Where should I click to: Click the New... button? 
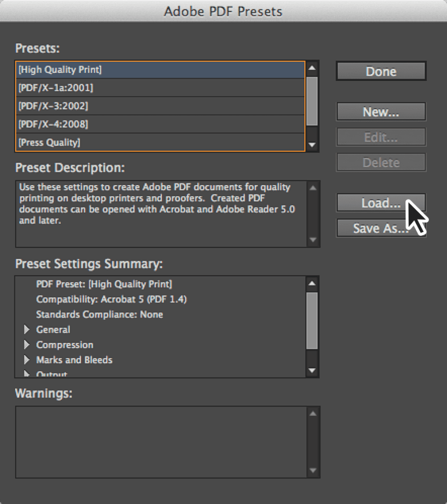(381, 111)
